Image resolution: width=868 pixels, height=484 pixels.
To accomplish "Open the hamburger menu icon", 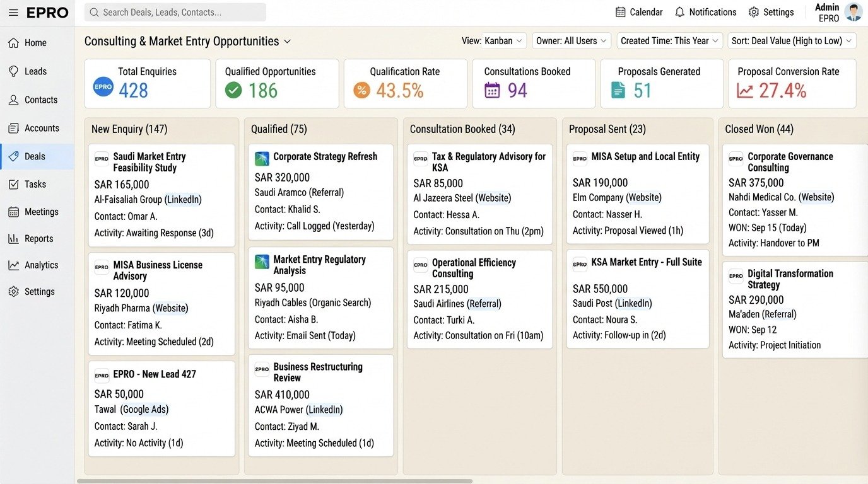I will (13, 13).
